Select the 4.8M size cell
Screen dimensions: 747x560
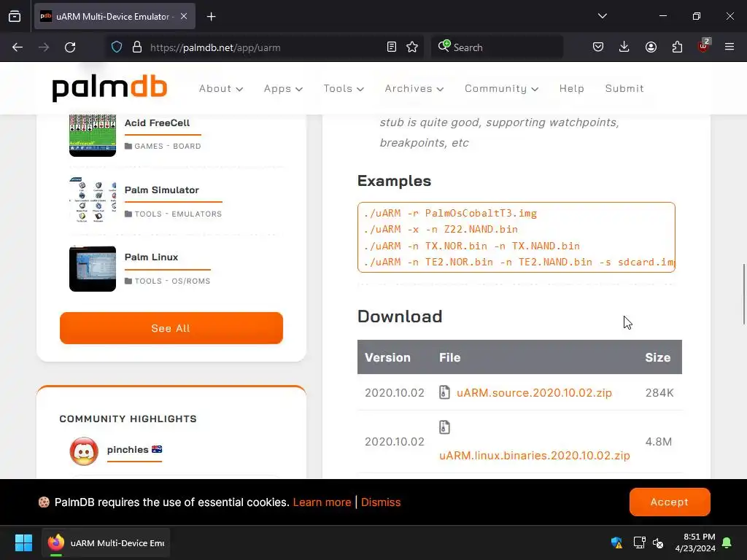(x=659, y=441)
